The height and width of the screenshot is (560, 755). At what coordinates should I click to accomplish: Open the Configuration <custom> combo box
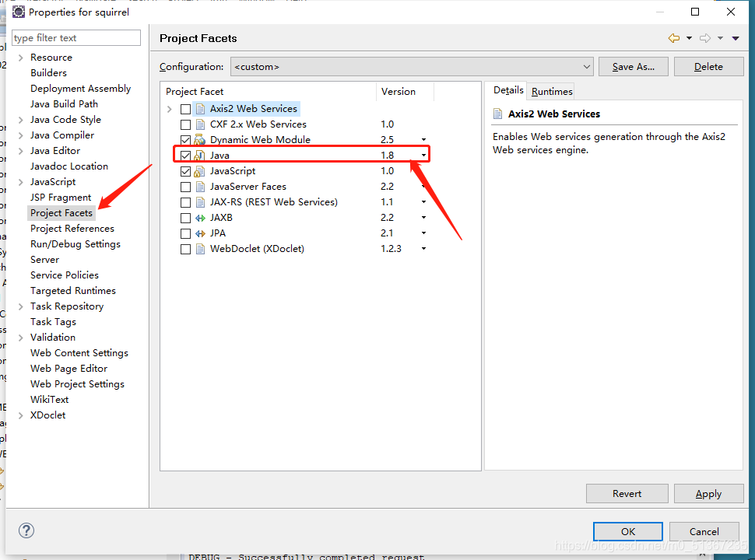412,66
